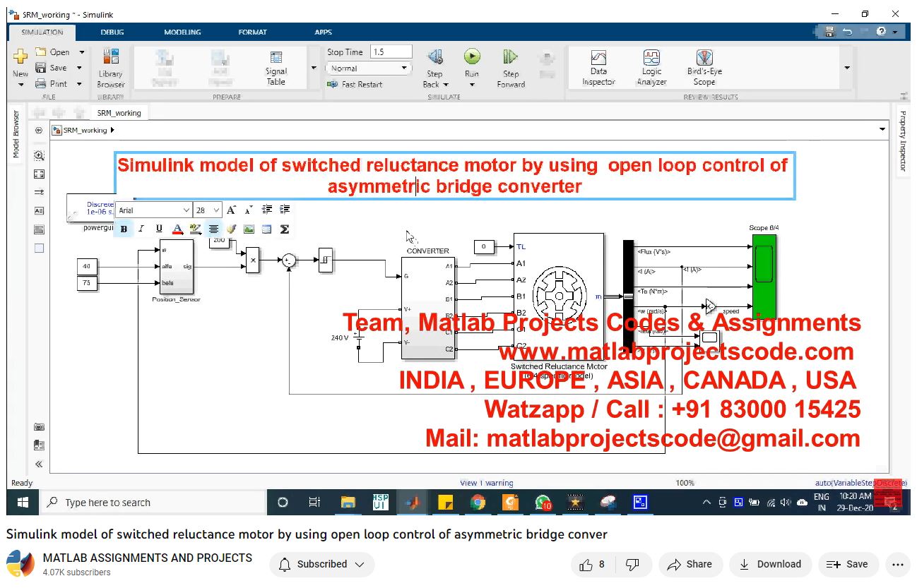Expand the Print button arrow

click(x=79, y=83)
